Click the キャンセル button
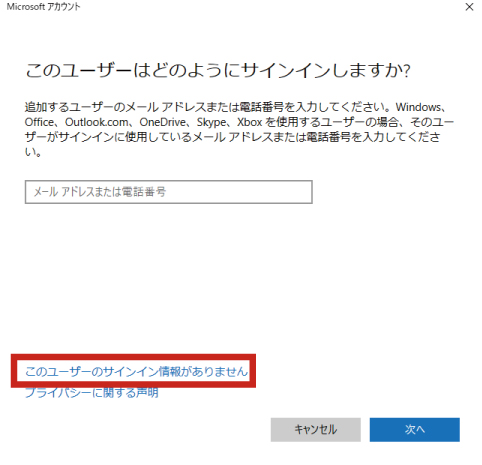Screen dimensions: 482x465 (315, 429)
